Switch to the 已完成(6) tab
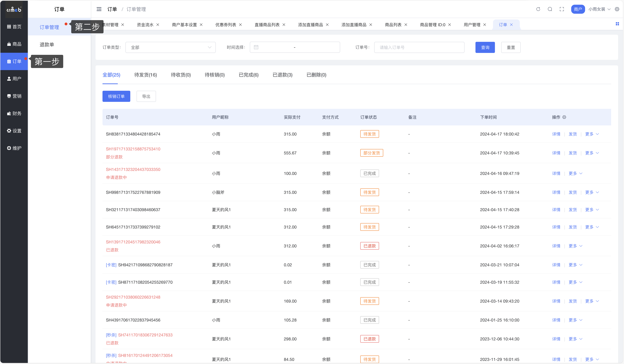The height and width of the screenshot is (364, 624). click(249, 75)
